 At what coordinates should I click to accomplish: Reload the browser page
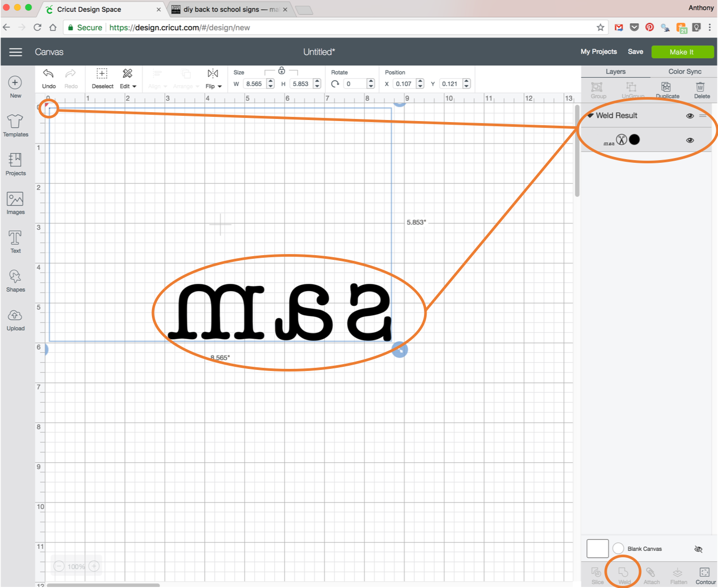point(37,27)
